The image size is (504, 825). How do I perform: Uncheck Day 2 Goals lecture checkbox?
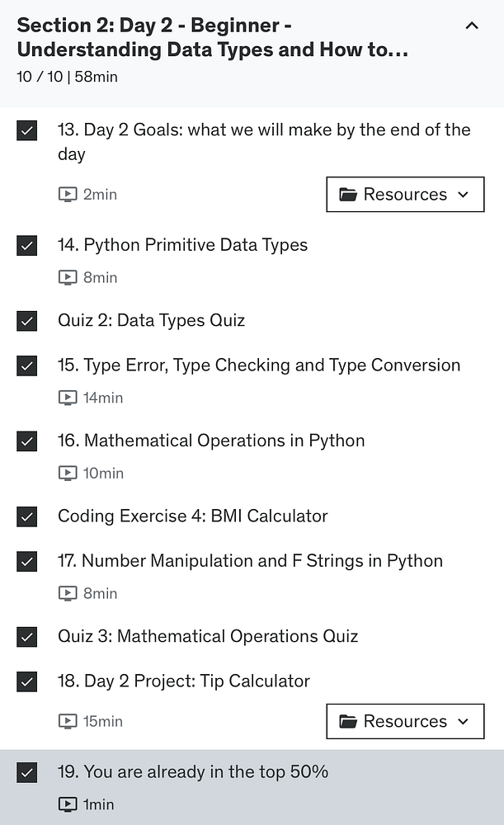(x=27, y=130)
